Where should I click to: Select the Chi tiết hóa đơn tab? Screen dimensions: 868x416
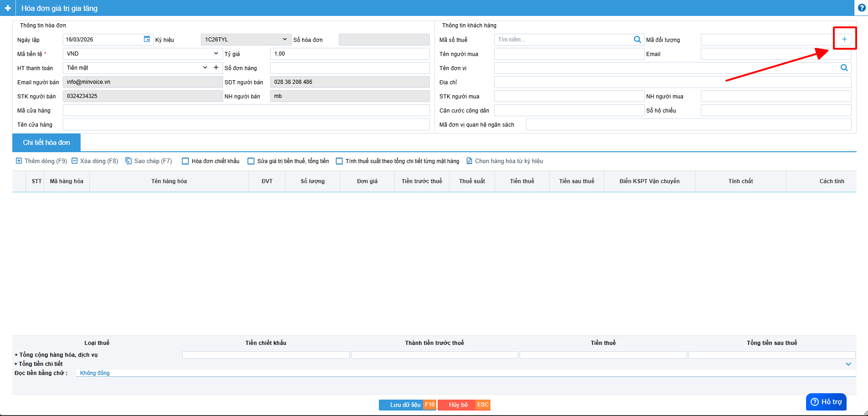(46, 143)
